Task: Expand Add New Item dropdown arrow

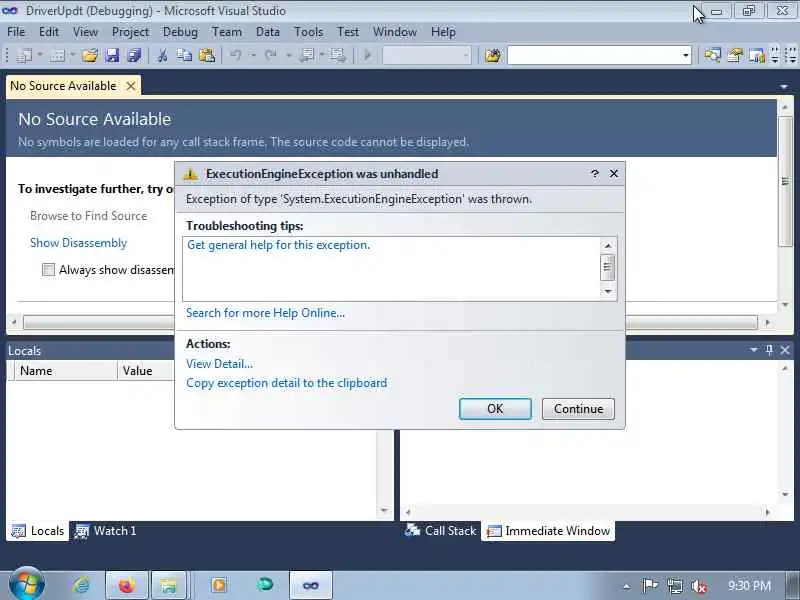Action: 72,55
